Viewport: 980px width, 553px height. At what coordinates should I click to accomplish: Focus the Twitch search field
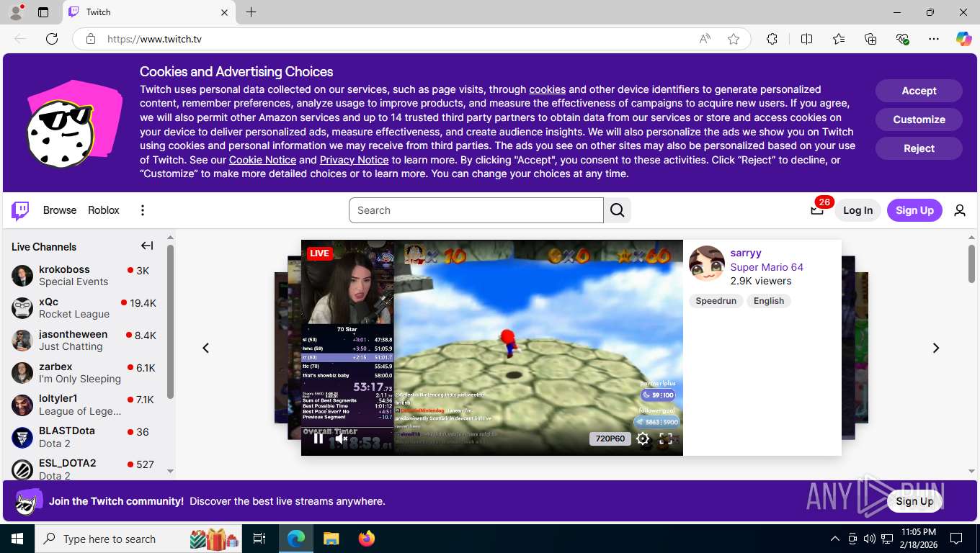coord(476,210)
